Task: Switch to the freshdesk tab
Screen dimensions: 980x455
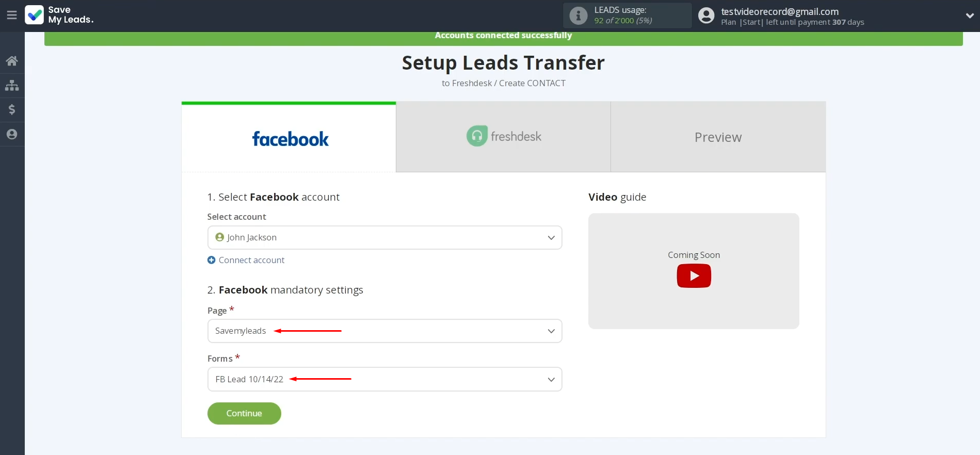Action: click(503, 137)
